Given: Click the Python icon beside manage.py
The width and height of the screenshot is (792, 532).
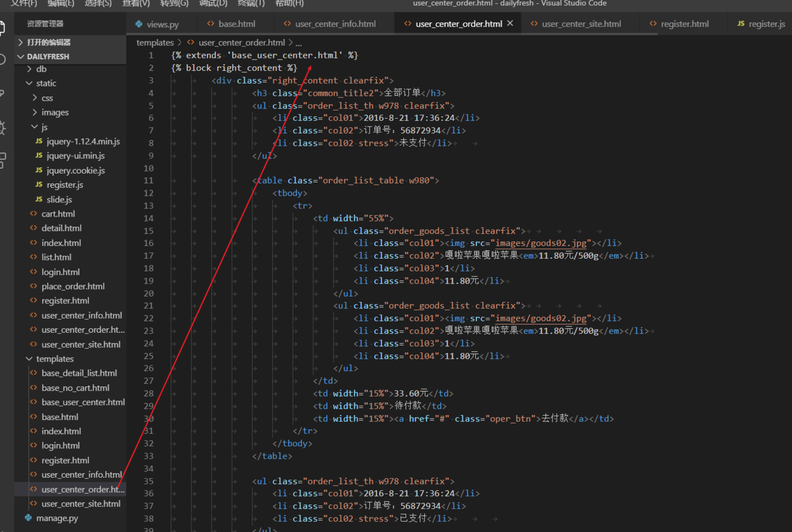Looking at the screenshot, I should [x=28, y=518].
